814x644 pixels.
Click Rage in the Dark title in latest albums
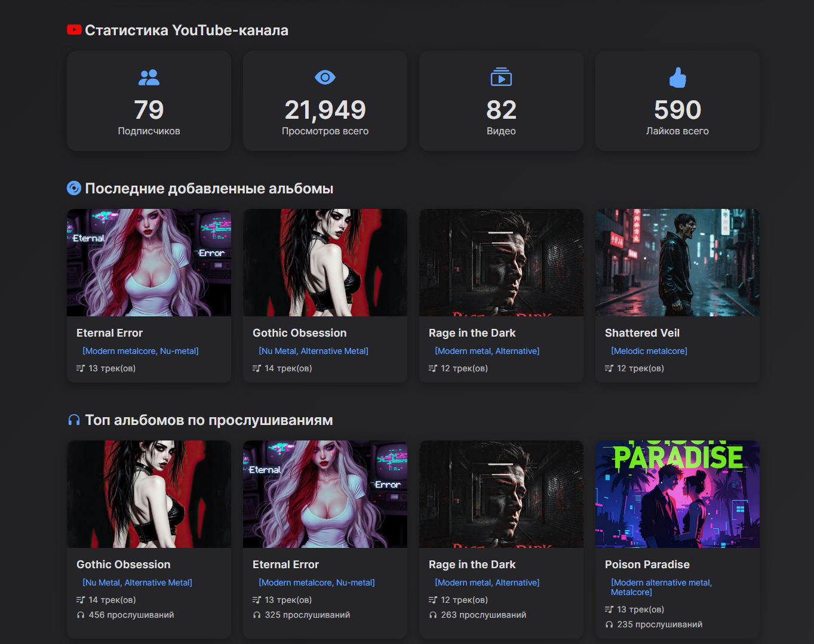(x=472, y=333)
